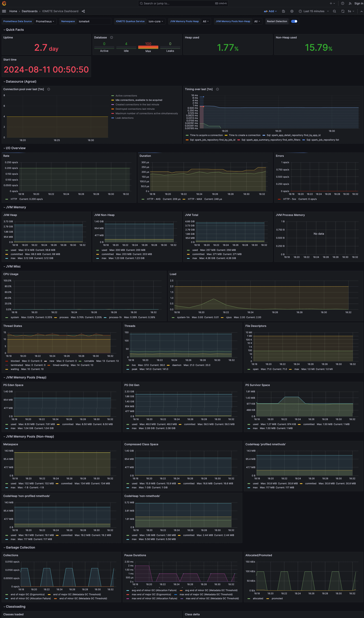Open the Uptime panel title menu
The height and width of the screenshot is (618, 364).
(8, 37)
